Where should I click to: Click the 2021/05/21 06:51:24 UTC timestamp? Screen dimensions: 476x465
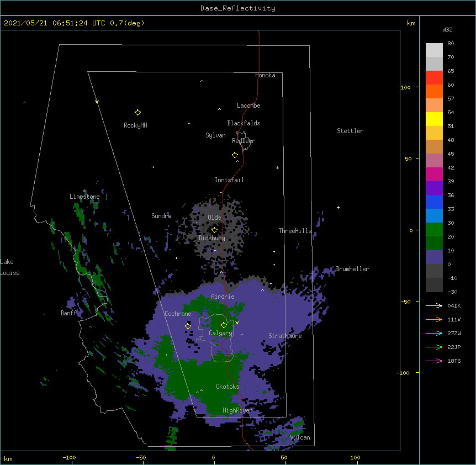(55, 23)
